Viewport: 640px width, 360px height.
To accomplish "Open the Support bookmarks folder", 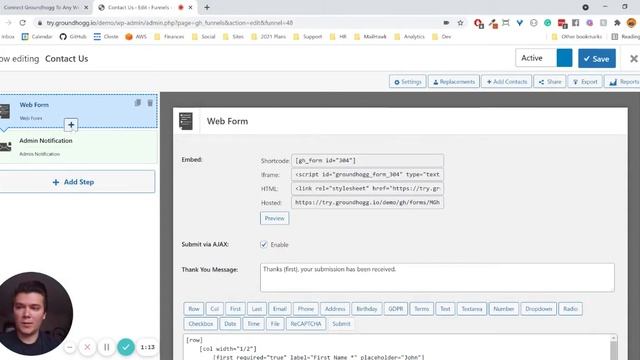I will 308,37.
